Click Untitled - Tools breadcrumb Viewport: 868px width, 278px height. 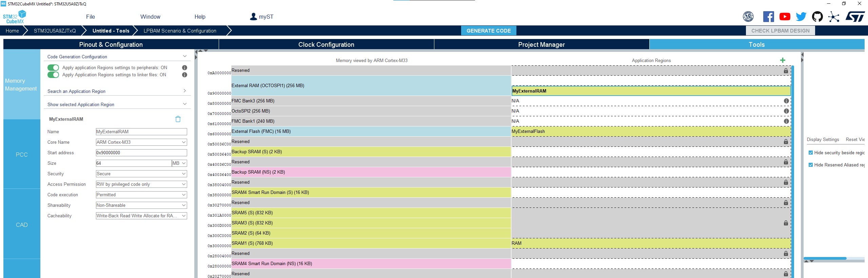point(111,31)
